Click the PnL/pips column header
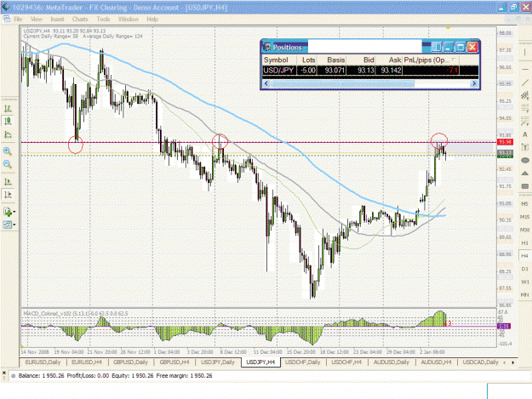Image resolution: width=532 pixels, height=399 pixels. click(x=430, y=60)
